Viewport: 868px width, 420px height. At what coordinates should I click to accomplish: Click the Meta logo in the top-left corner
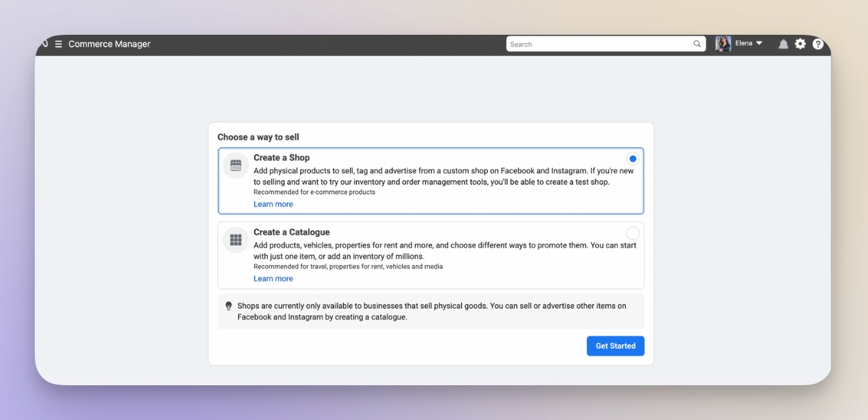tap(44, 43)
